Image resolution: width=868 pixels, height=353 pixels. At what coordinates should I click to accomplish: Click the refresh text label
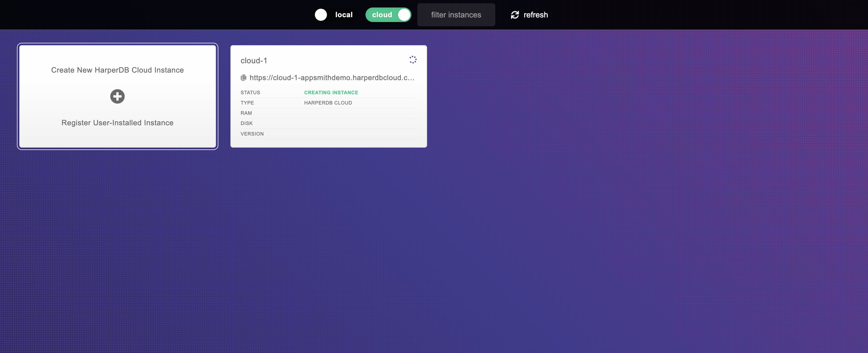pos(535,15)
